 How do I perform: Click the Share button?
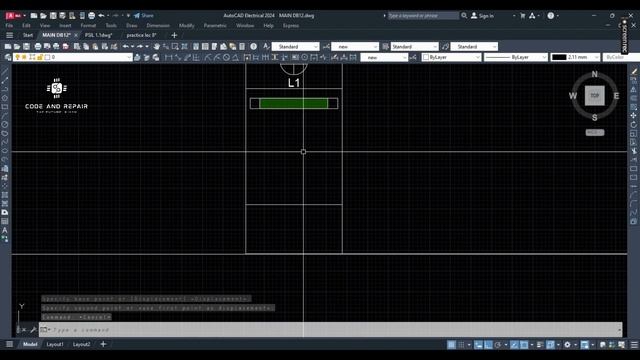(144, 16)
